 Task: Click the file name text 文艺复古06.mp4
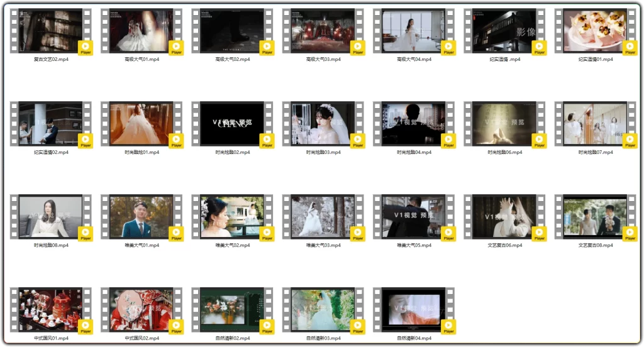click(x=505, y=245)
